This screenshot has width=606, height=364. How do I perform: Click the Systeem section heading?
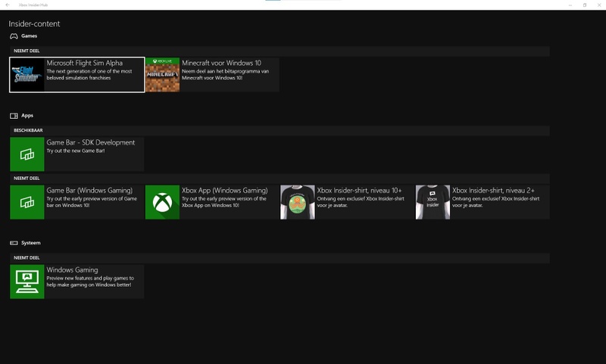31,243
